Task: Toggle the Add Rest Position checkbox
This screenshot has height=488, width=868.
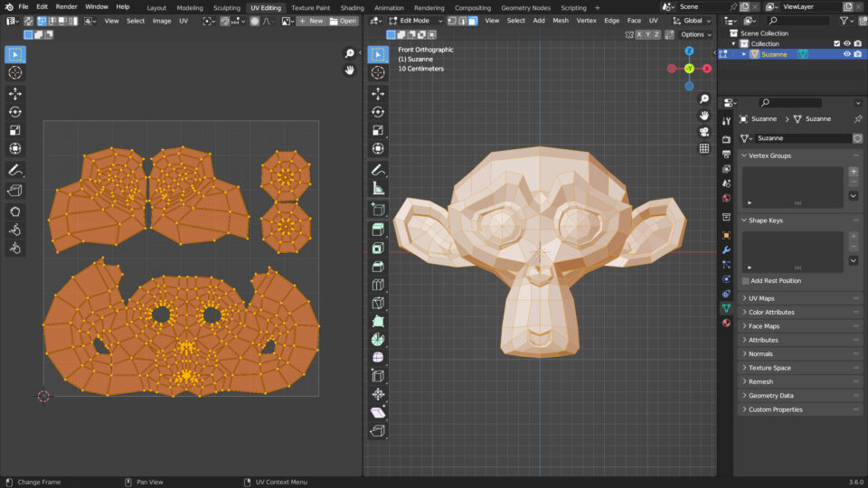Action: (x=746, y=280)
